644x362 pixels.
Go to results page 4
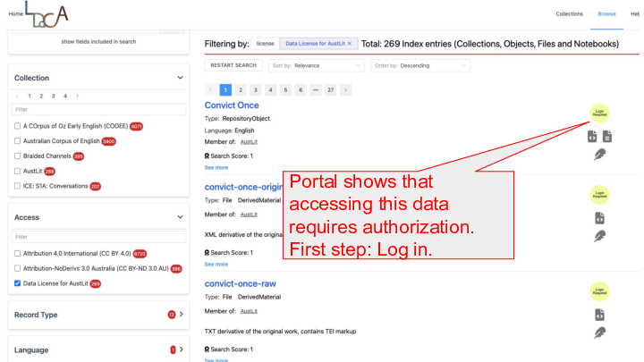point(271,90)
